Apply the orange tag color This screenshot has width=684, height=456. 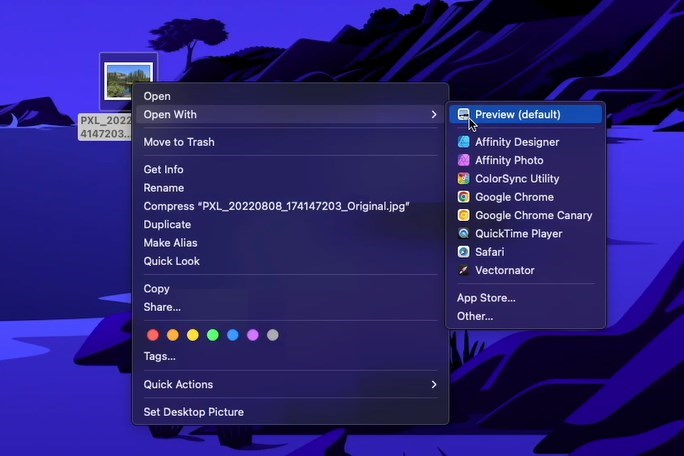[173, 335]
